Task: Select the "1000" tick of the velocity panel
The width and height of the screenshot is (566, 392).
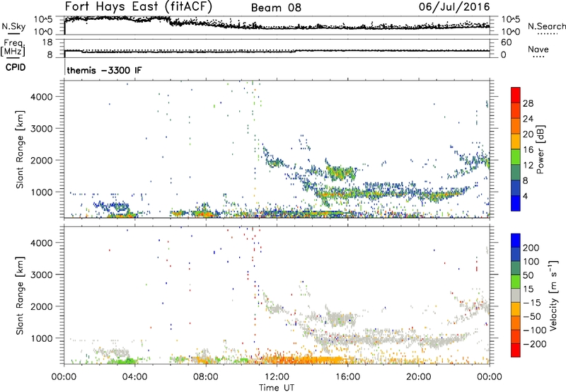Action: coord(41,338)
